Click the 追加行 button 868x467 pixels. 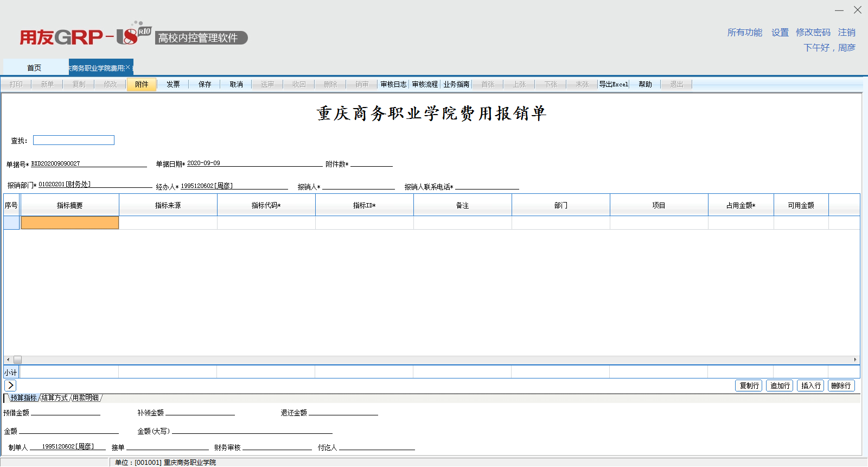pyautogui.click(x=780, y=386)
